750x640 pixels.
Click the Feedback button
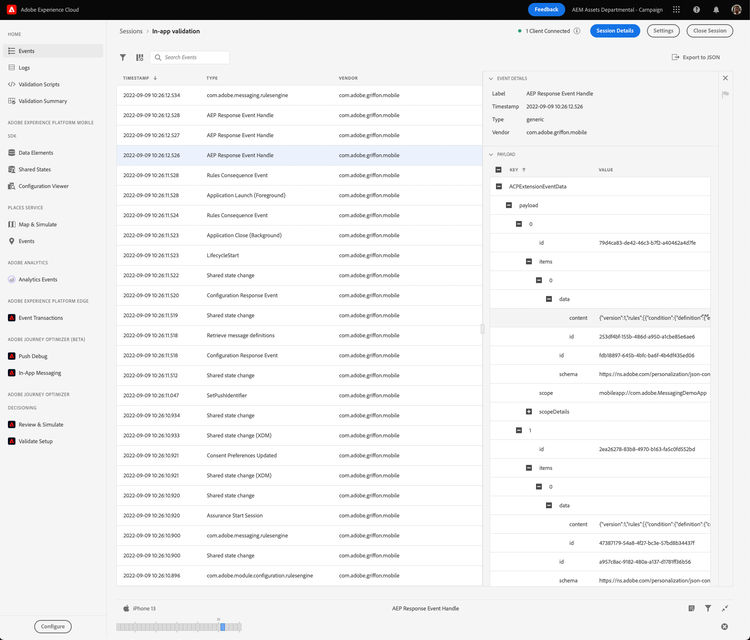[x=546, y=10]
